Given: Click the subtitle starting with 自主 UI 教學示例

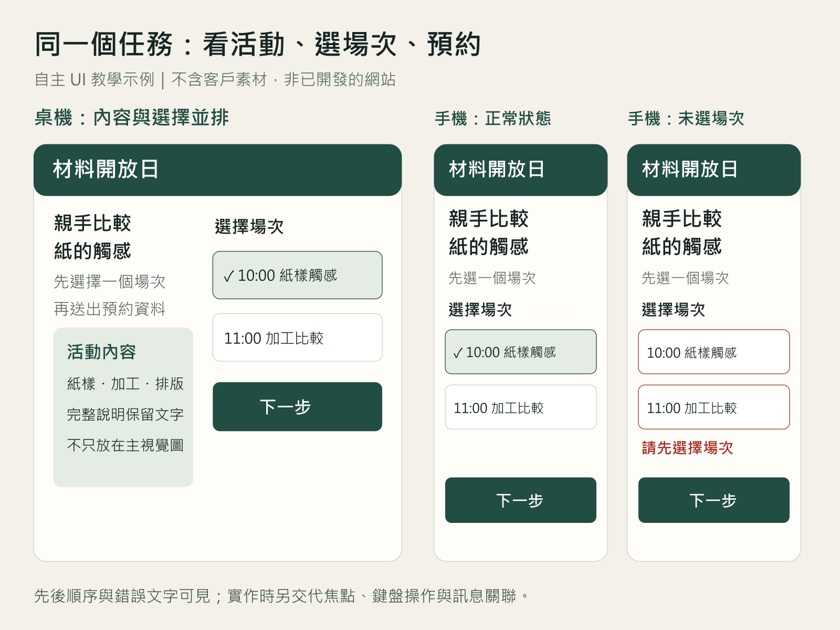Looking at the screenshot, I should pos(215,80).
